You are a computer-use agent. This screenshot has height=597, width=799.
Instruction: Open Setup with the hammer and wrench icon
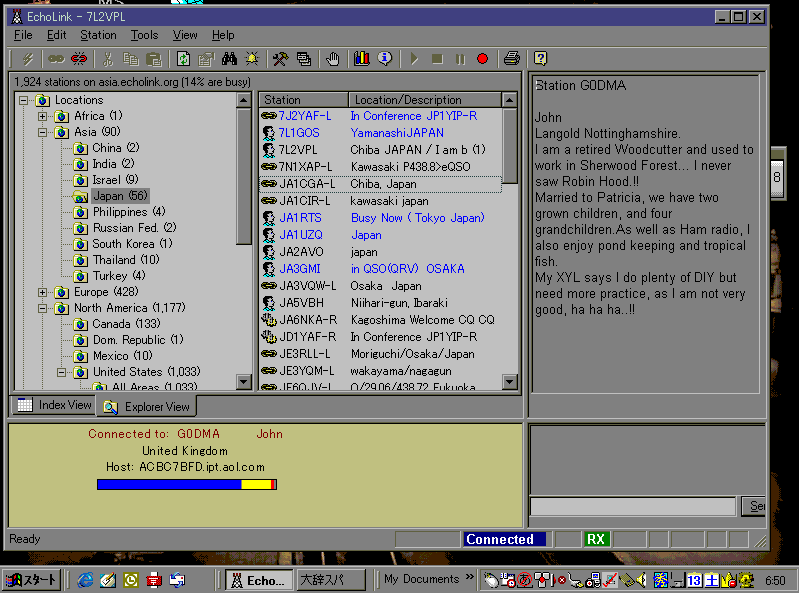point(280,59)
